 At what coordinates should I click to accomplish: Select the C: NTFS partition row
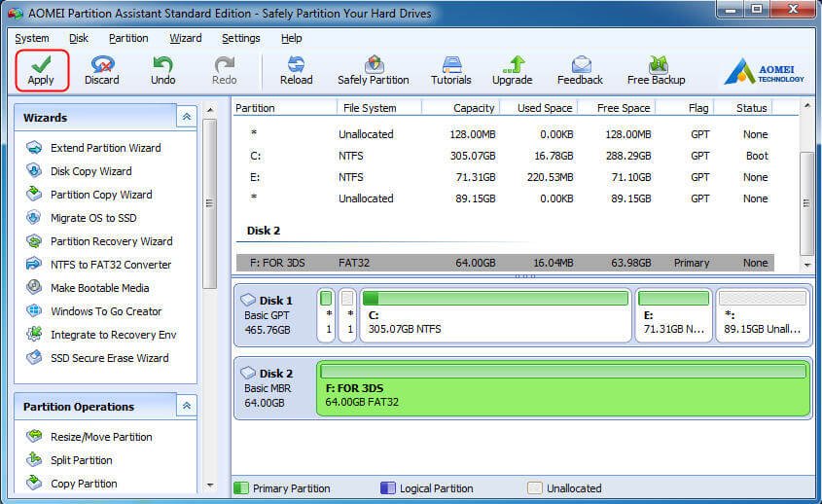[505, 156]
